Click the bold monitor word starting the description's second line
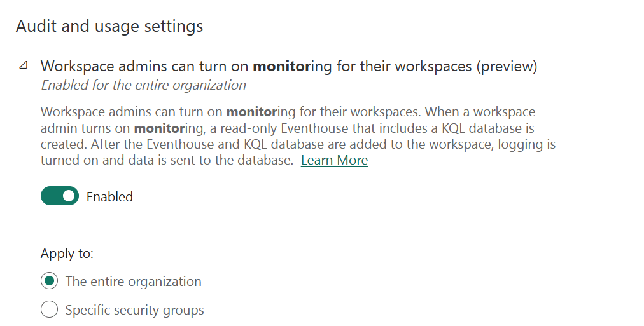This screenshot has width=644, height=326. [157, 128]
